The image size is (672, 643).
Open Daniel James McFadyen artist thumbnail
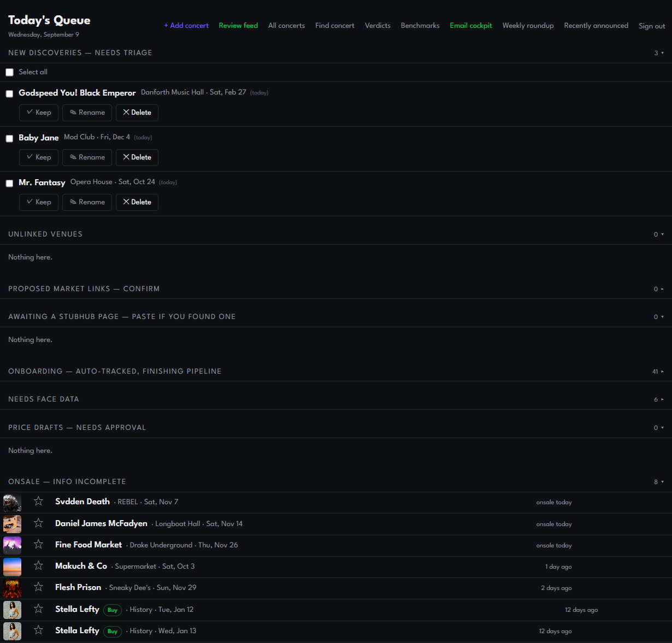[x=12, y=524]
